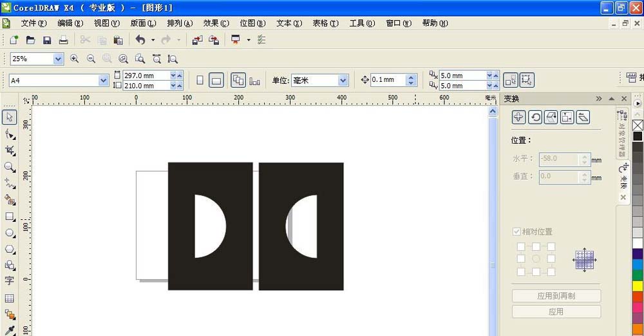The width and height of the screenshot is (644, 336).
Task: Open the 编辑(E) menu
Action: (71, 23)
